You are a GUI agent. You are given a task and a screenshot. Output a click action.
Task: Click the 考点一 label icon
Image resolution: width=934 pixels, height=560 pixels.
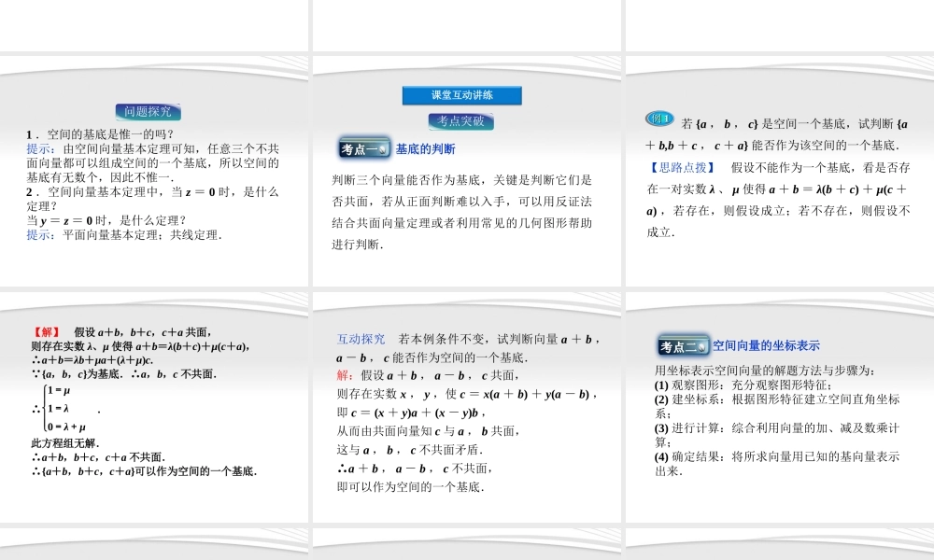364,148
